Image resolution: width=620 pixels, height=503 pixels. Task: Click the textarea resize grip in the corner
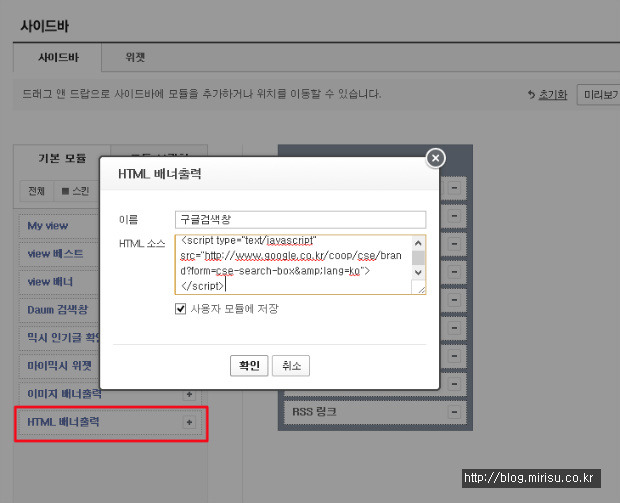421,289
